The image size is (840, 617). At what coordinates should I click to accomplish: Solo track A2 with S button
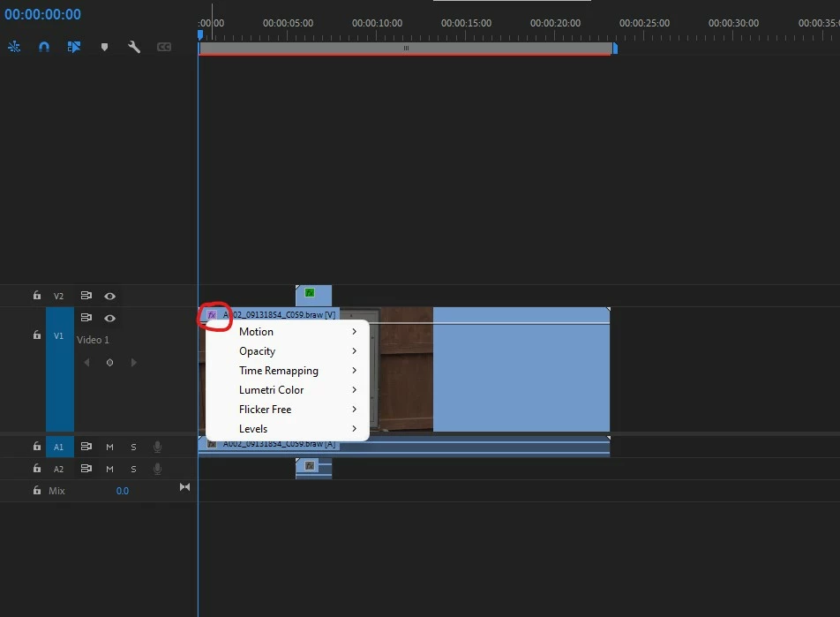[133, 469]
